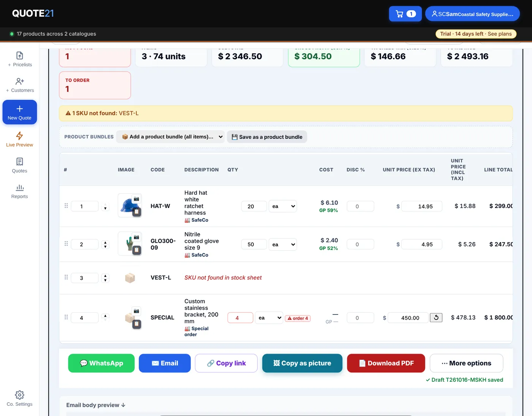Screen dimensions: 532x416
Task: Open the unit dropdown for SPECIAL row
Action: [x=269, y=318]
